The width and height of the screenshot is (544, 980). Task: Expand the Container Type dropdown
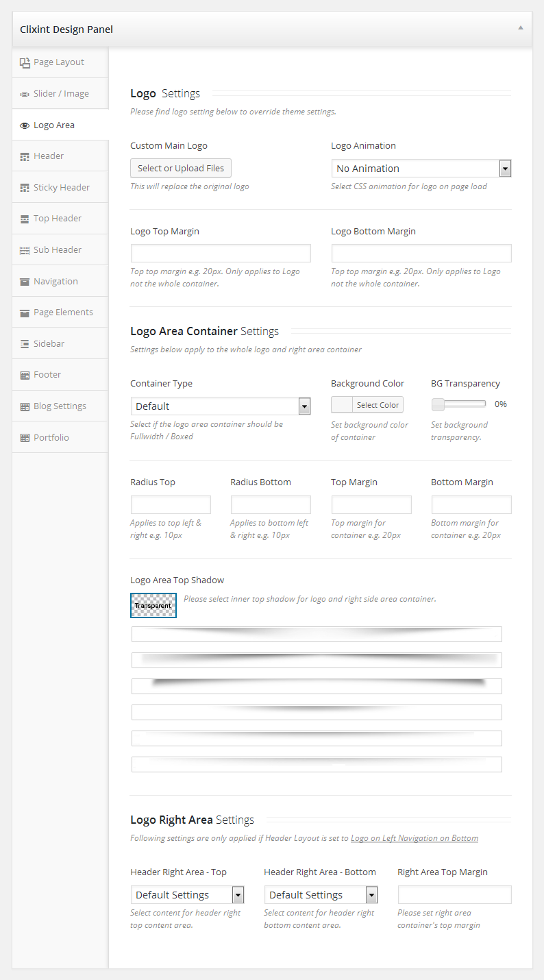pos(220,406)
